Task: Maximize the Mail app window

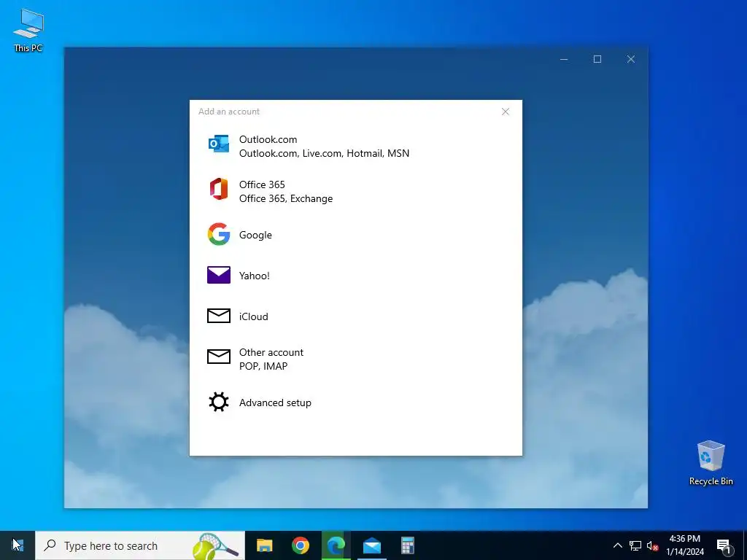Action: pos(597,59)
